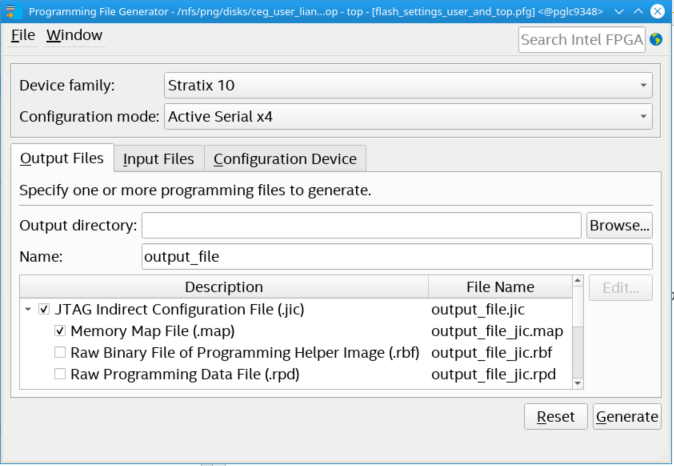Click the title bar app icon
Image resolution: width=674 pixels, height=466 pixels.
click(x=13, y=10)
